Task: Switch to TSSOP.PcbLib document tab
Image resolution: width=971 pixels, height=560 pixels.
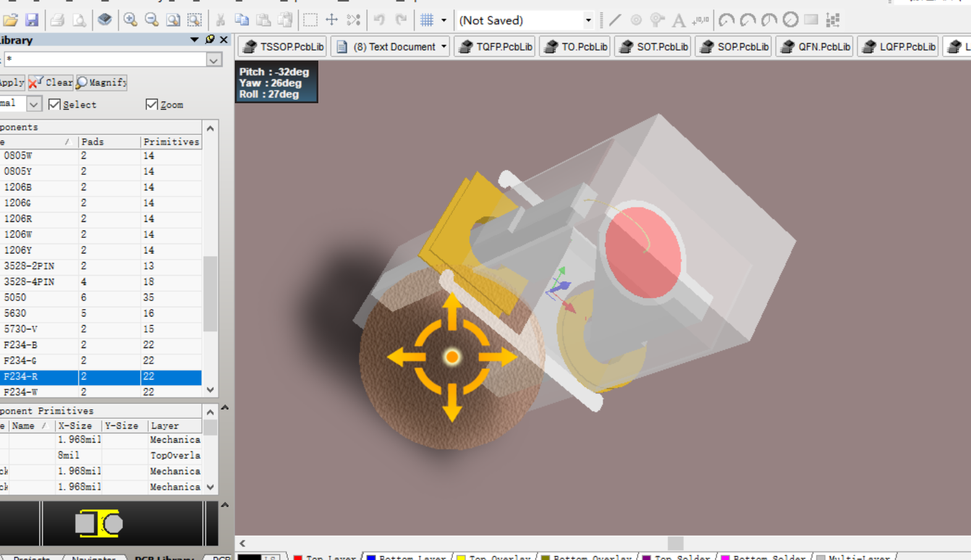Action: tap(283, 47)
